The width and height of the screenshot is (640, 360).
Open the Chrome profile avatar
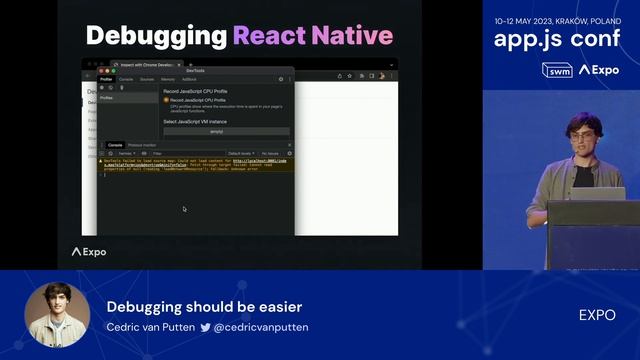[382, 76]
